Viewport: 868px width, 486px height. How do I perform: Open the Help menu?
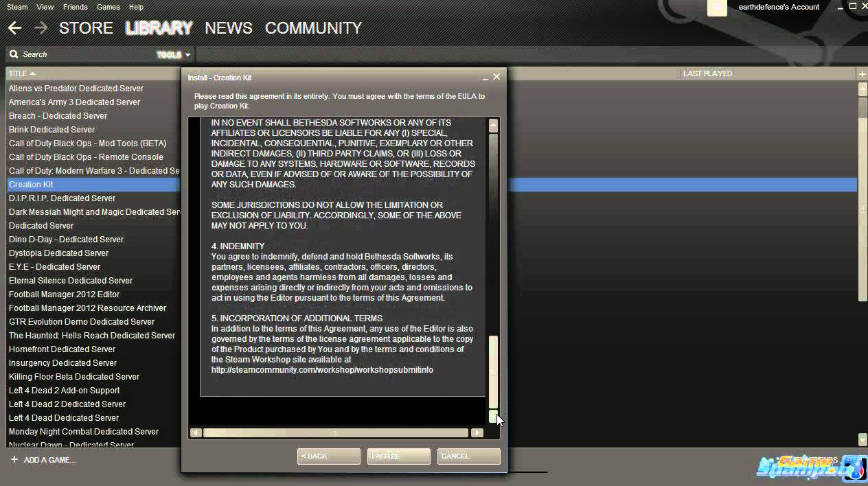pyautogui.click(x=136, y=7)
